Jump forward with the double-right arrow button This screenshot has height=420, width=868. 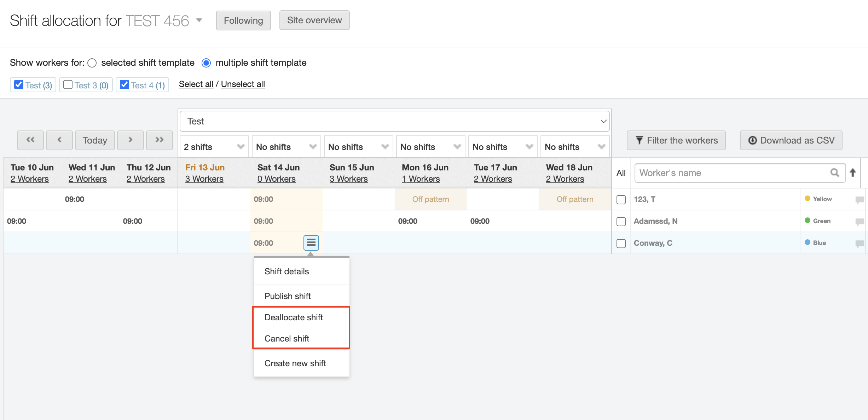pyautogui.click(x=159, y=140)
